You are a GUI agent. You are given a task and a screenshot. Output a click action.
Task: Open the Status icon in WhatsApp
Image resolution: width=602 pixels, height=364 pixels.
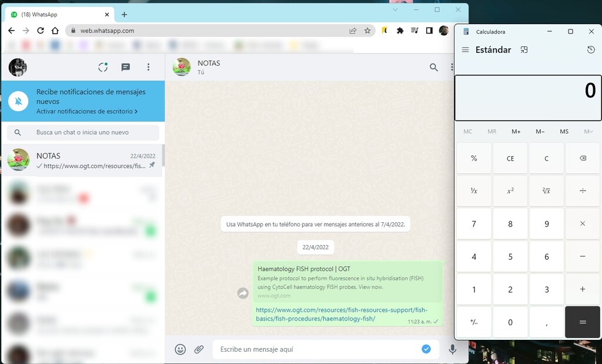click(x=103, y=67)
